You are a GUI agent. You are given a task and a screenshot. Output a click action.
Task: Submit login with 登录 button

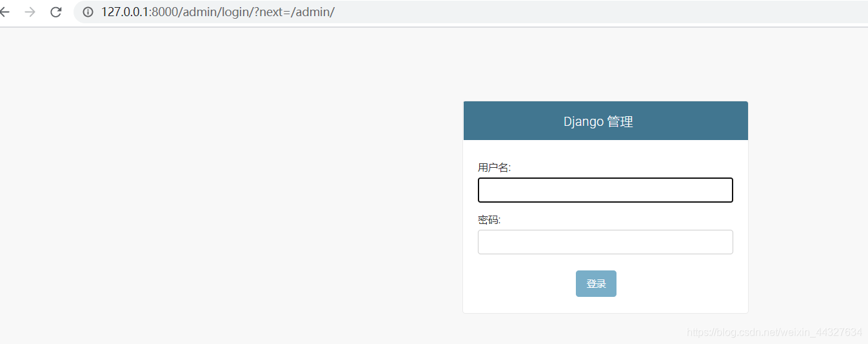pyautogui.click(x=596, y=284)
